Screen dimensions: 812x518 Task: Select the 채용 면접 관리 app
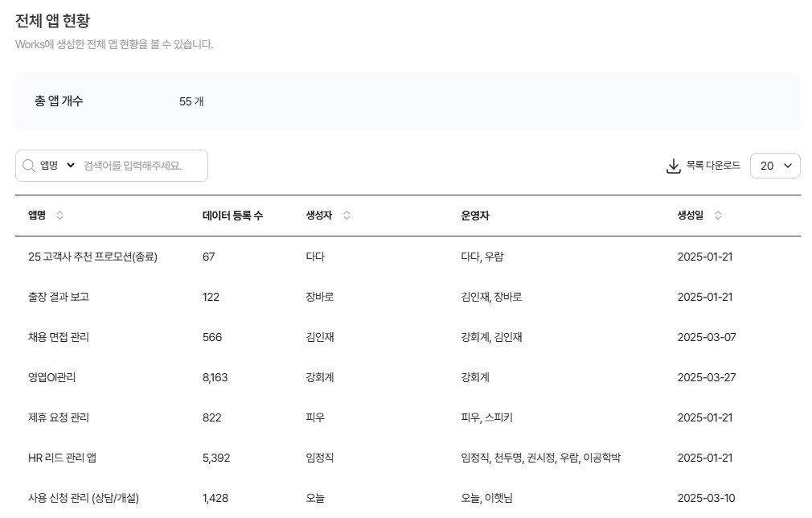[x=59, y=337]
